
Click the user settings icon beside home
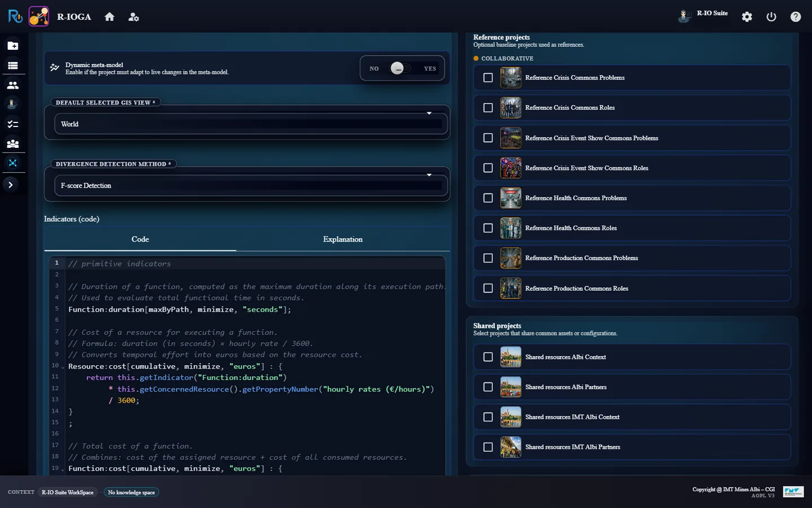pos(134,17)
